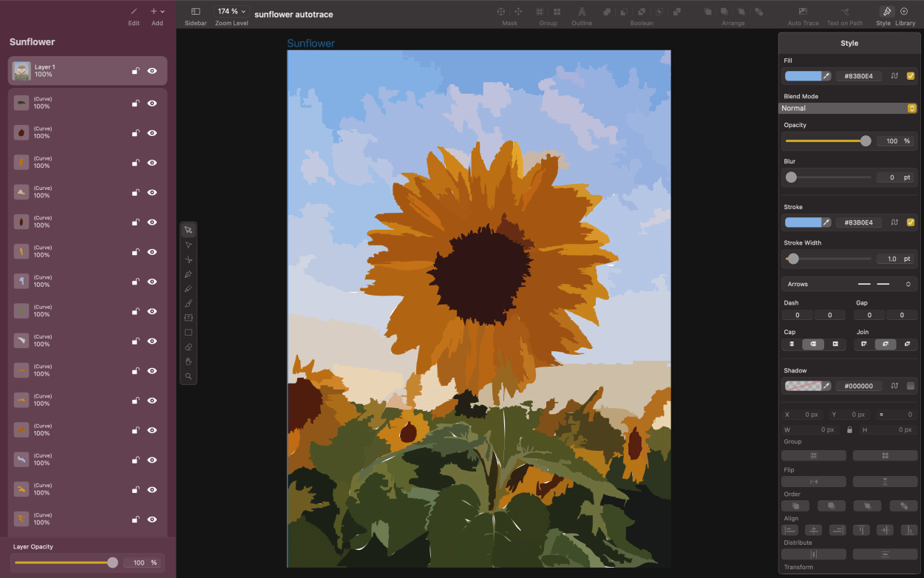Click the Text on Path toolbar item

tap(844, 15)
